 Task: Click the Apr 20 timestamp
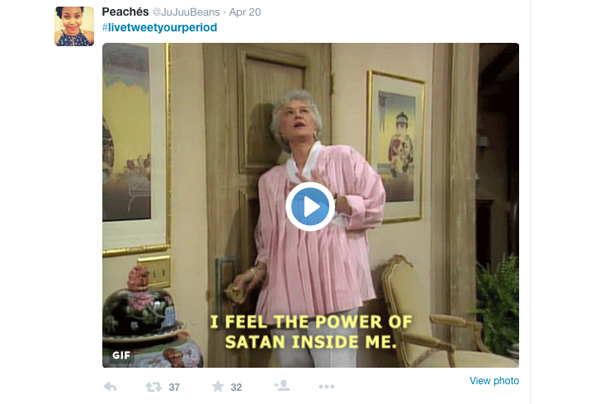[245, 13]
